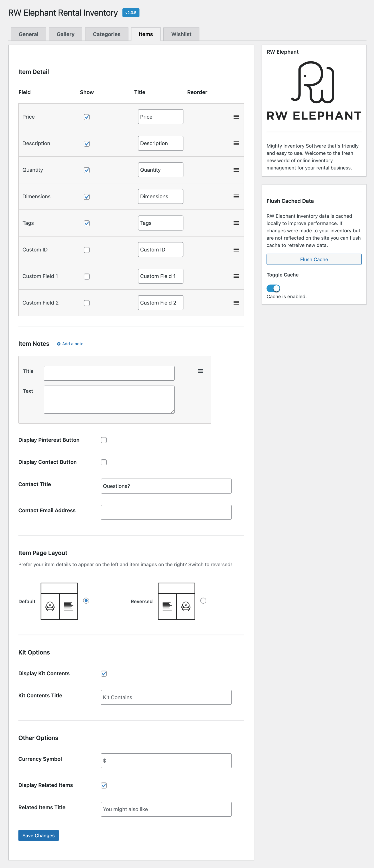
Task: Grab the reorder handle for the Custom ID row
Action: tap(236, 250)
